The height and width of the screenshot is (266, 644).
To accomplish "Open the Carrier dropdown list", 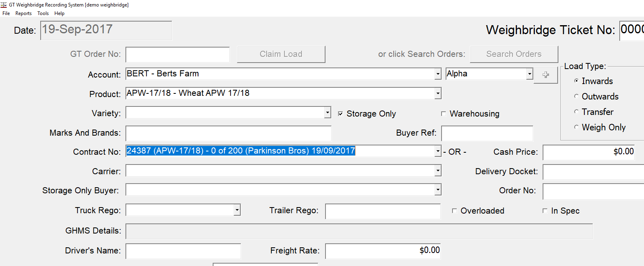I will tap(438, 171).
